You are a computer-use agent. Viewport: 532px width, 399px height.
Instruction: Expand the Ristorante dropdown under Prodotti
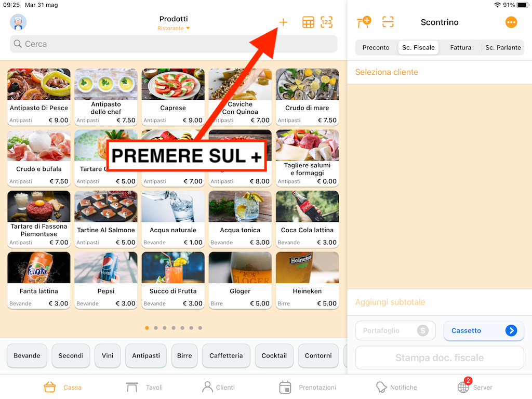174,28
